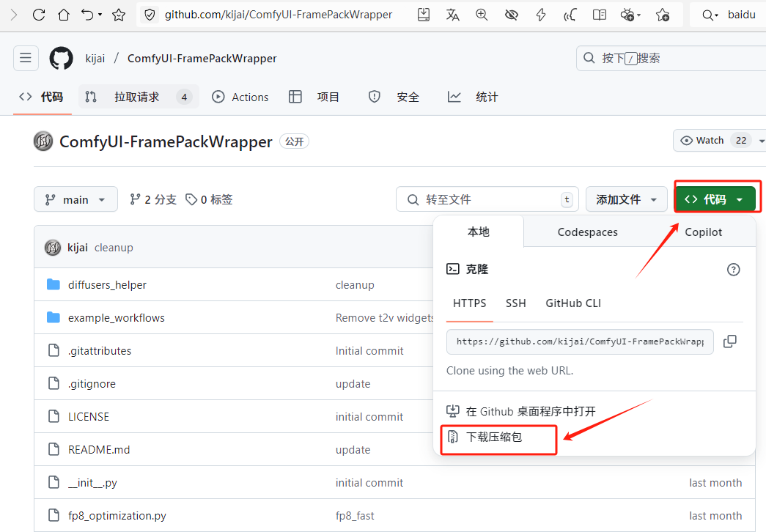
Task: Open the 项目 tab
Action: click(x=314, y=97)
